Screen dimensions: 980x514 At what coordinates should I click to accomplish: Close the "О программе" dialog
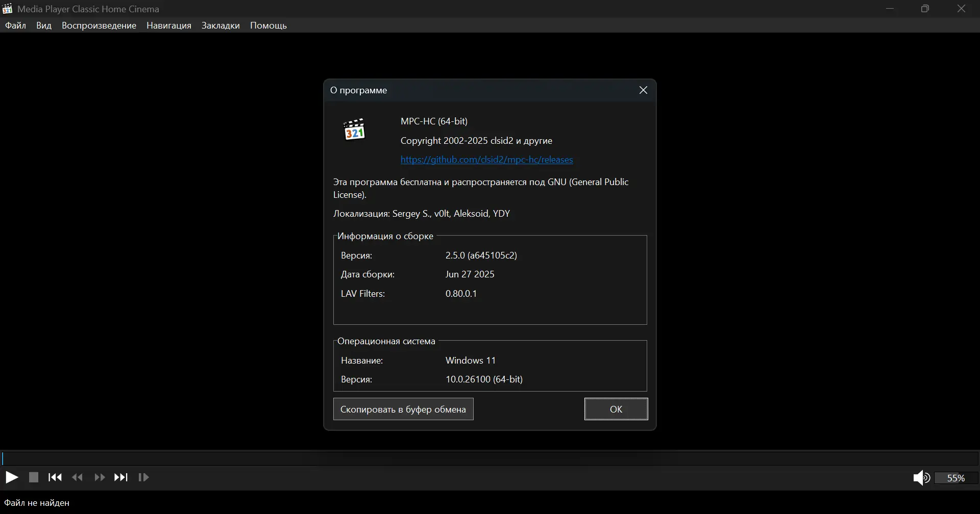[x=644, y=90]
